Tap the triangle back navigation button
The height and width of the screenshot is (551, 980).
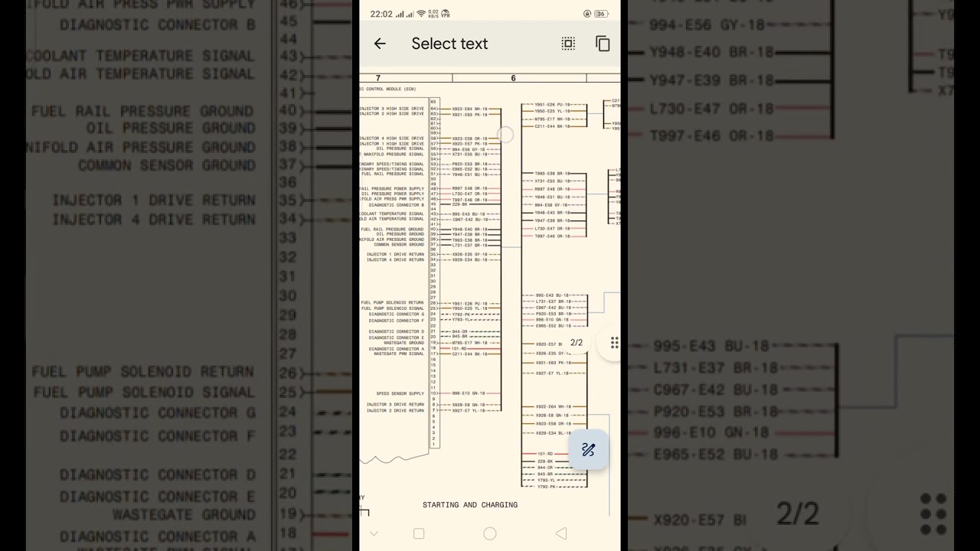point(561,533)
